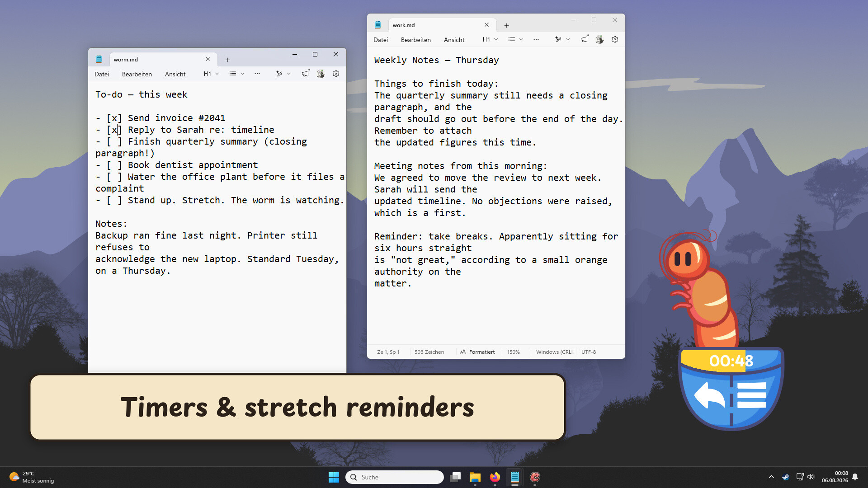Click the 00:48 timer on the worm widget

pyautogui.click(x=731, y=361)
